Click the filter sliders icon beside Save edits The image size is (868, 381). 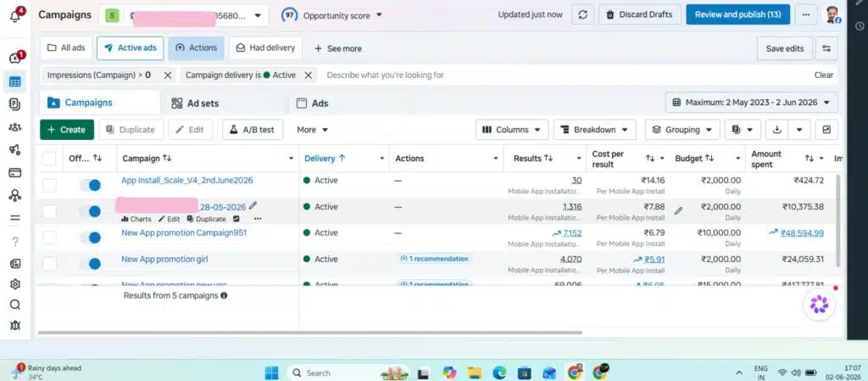[826, 48]
